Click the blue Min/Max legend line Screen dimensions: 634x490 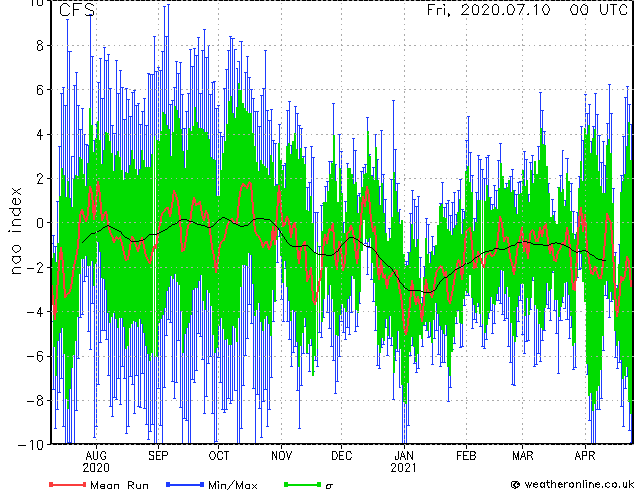tap(185, 484)
